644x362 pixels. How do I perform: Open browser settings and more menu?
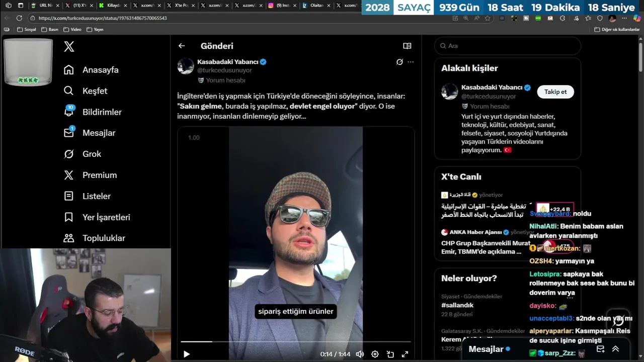[x=624, y=18]
